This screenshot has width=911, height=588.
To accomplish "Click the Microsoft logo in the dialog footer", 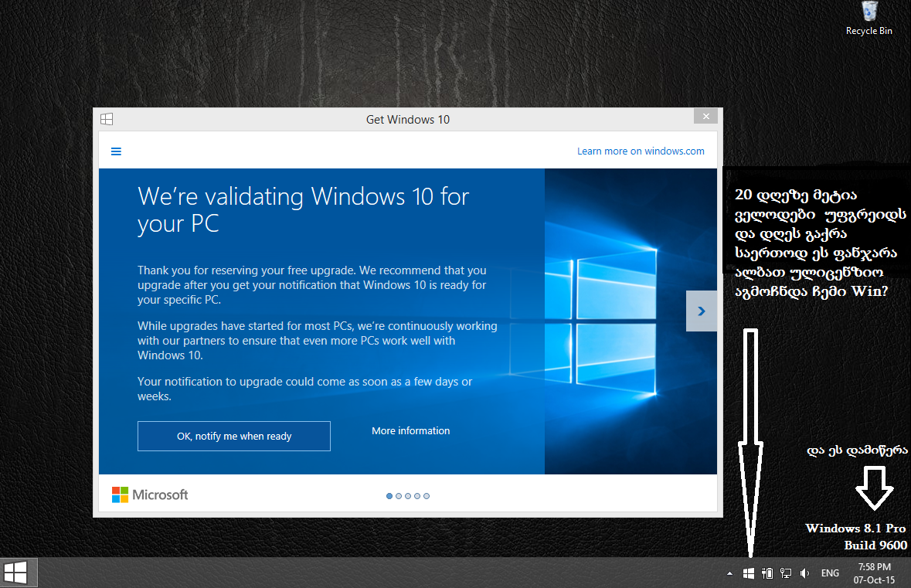I will [x=150, y=495].
